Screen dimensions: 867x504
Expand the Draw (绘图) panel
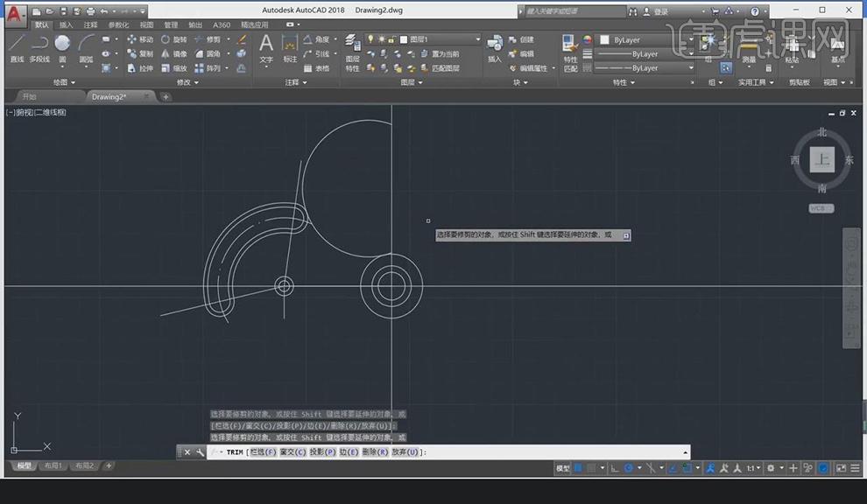point(65,82)
